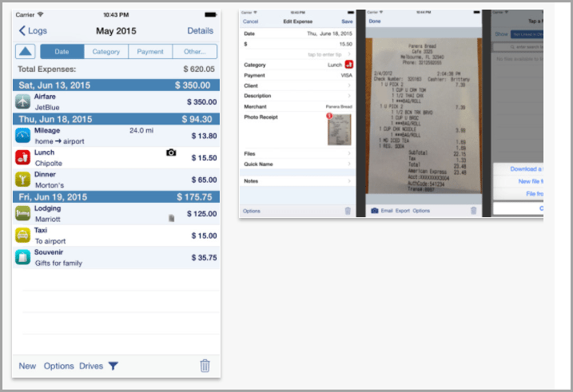Tap the Dinner fork icon
Viewport: 573px width, 392px height.
tap(22, 180)
